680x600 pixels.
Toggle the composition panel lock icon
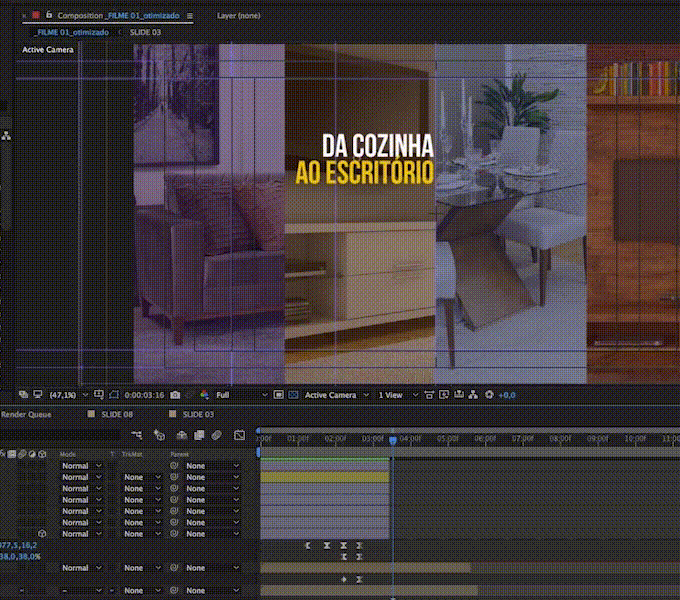[x=48, y=16]
